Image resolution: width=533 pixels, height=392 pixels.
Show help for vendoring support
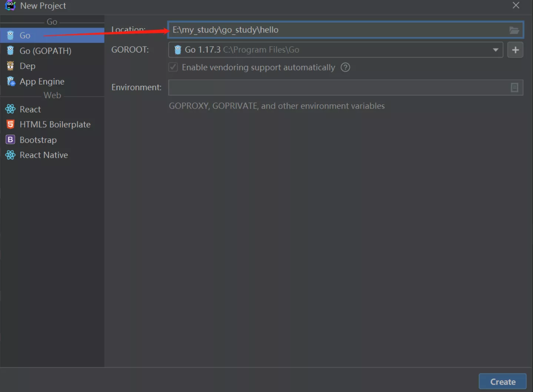coord(345,67)
